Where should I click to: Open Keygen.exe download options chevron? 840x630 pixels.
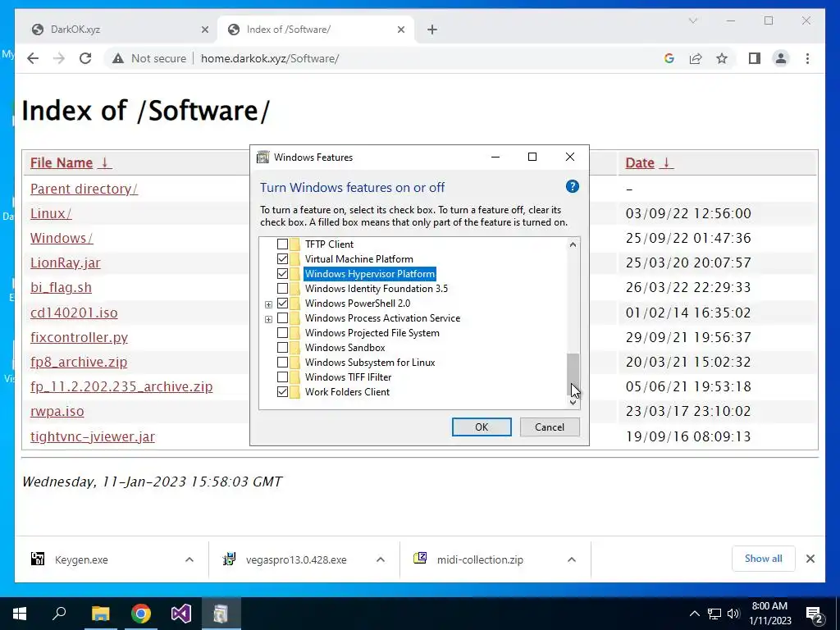pyautogui.click(x=189, y=559)
